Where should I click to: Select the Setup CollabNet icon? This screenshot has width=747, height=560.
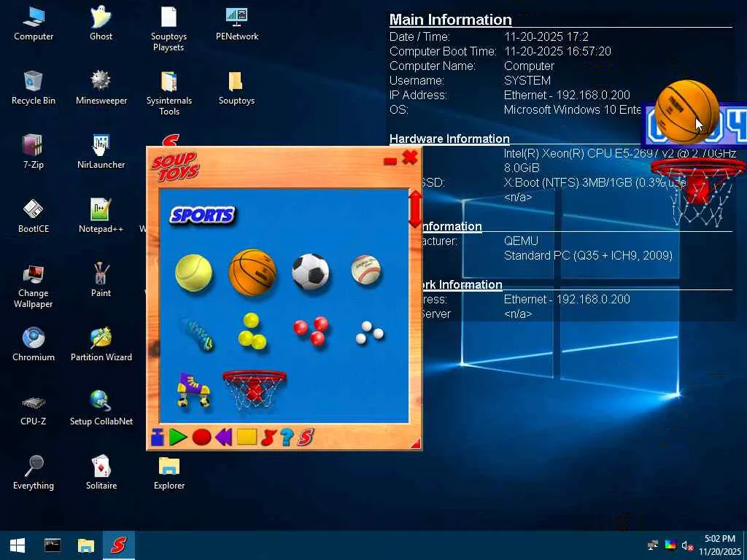click(101, 409)
